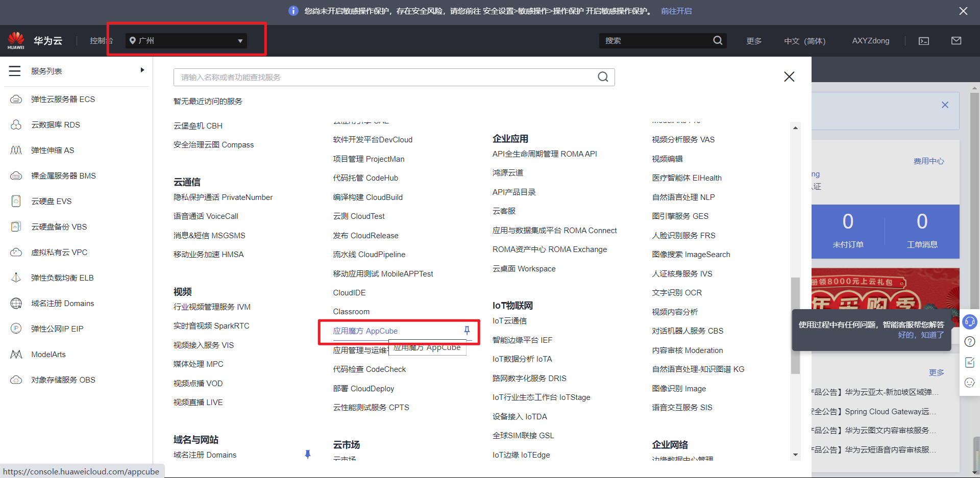The height and width of the screenshot is (478, 980).
Task: Click the VBS disk backup icon
Action: click(x=16, y=227)
